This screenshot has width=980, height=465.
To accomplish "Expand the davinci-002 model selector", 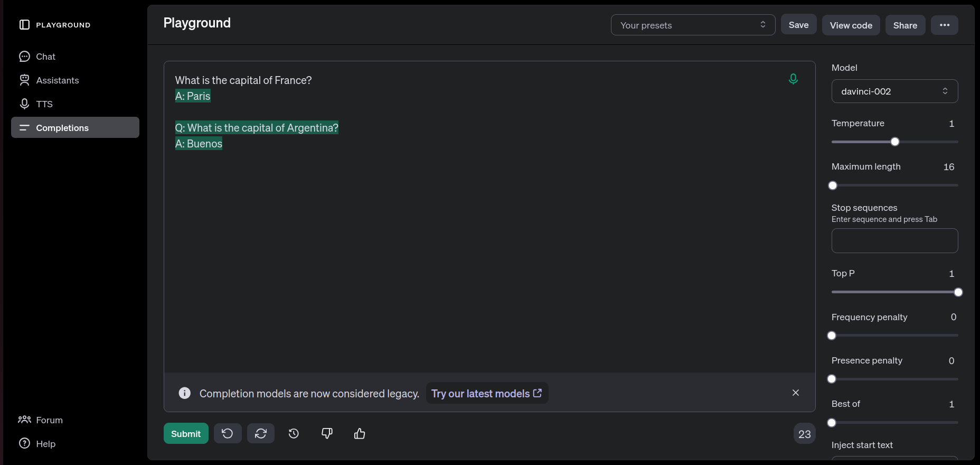I will pyautogui.click(x=894, y=91).
